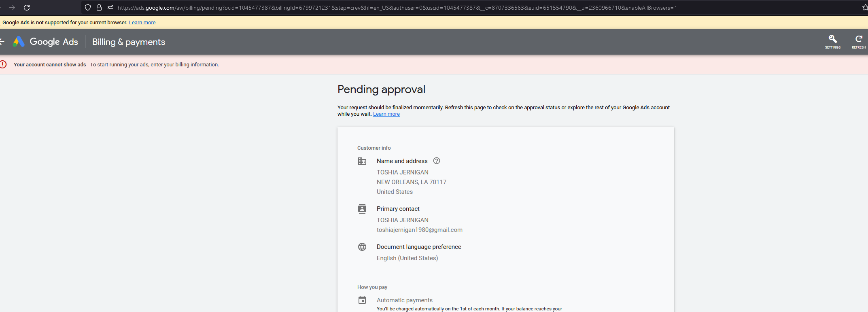Click the English (United States) value
The width and height of the screenshot is (868, 312).
[x=407, y=258]
